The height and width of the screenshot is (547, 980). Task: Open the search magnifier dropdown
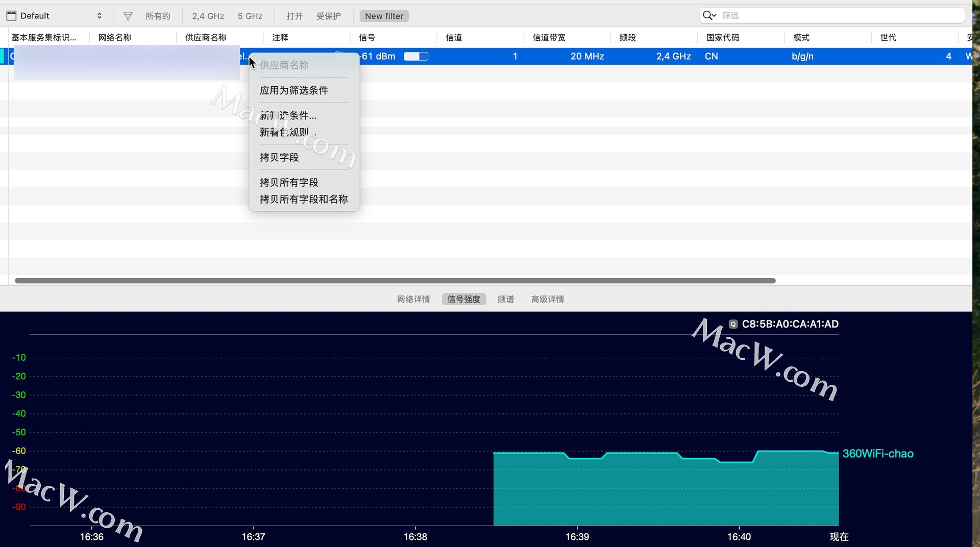click(x=709, y=15)
